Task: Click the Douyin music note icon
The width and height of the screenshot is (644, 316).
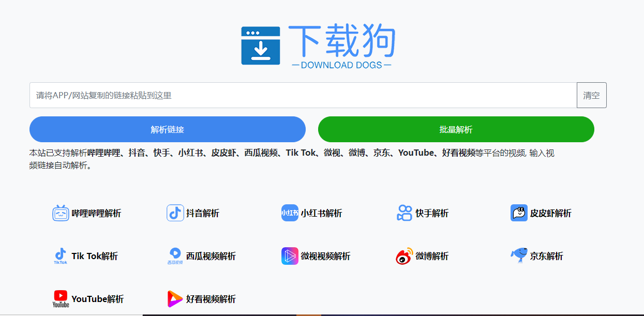Action: click(175, 213)
